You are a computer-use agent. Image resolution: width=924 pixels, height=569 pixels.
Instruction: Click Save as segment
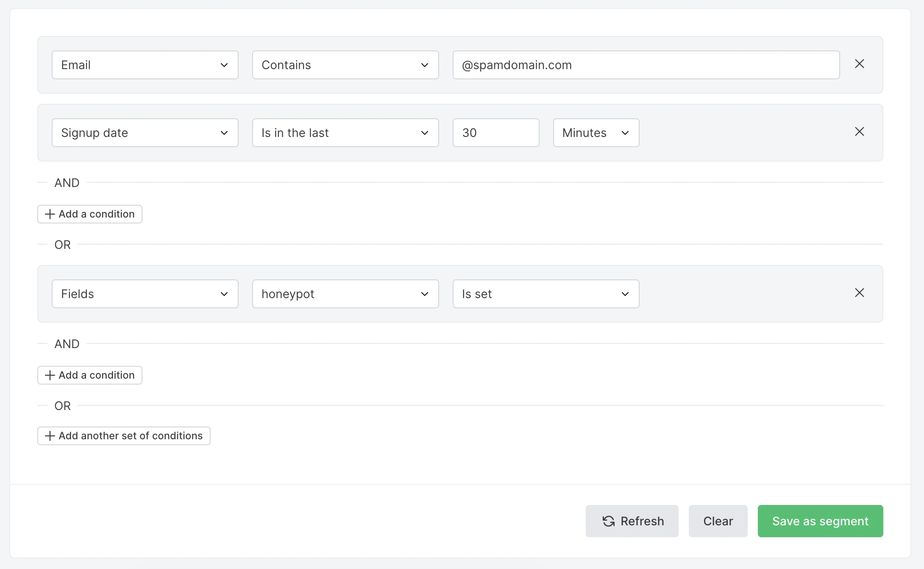tap(820, 521)
